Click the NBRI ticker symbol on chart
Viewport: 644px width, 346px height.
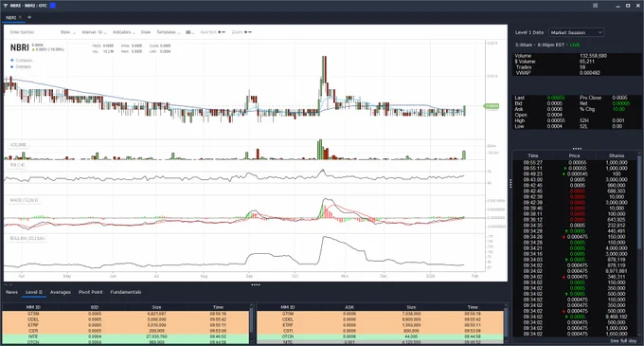[19, 47]
